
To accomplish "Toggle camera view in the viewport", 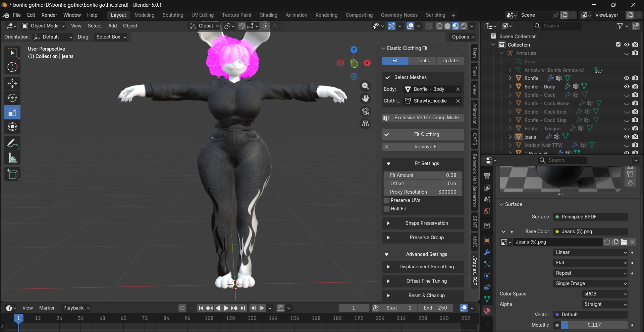I will pos(365,111).
